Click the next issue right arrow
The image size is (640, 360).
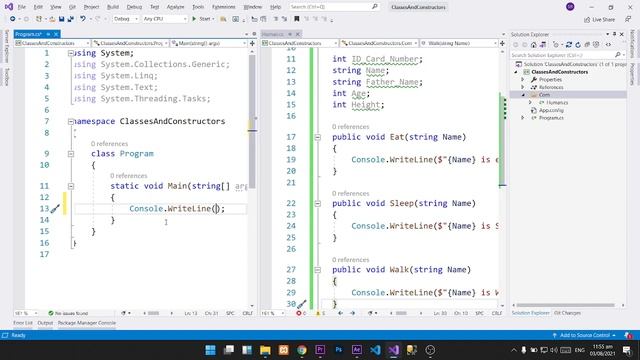click(353, 313)
